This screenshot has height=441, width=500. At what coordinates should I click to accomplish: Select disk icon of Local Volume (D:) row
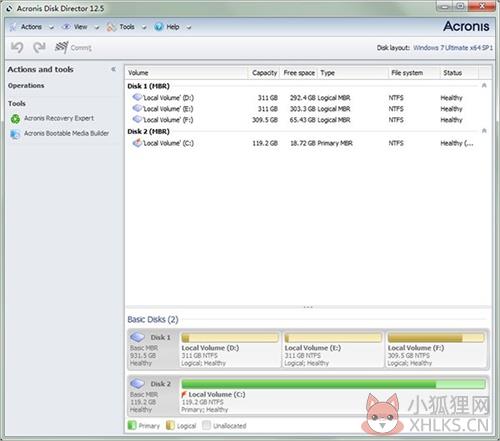tap(137, 97)
